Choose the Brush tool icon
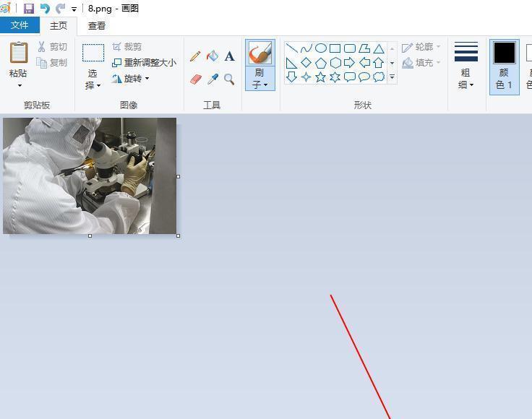Screen dimensions: 532x419 click(x=260, y=53)
